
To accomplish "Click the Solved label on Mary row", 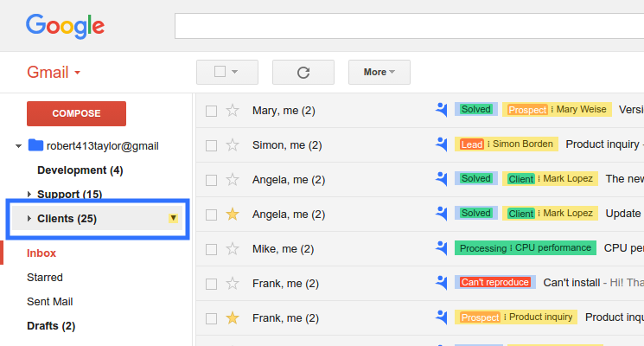I will [x=476, y=109].
